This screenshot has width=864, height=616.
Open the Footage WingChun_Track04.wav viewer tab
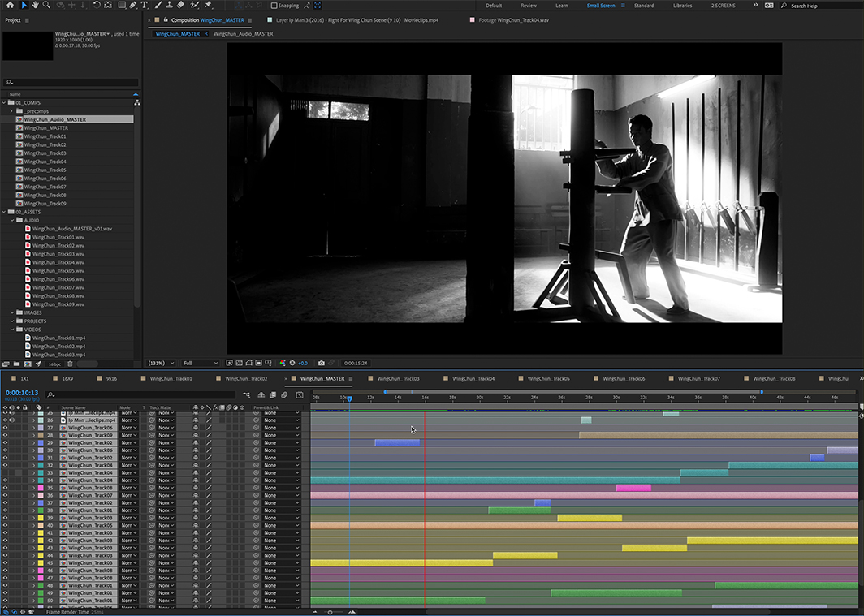tap(513, 20)
